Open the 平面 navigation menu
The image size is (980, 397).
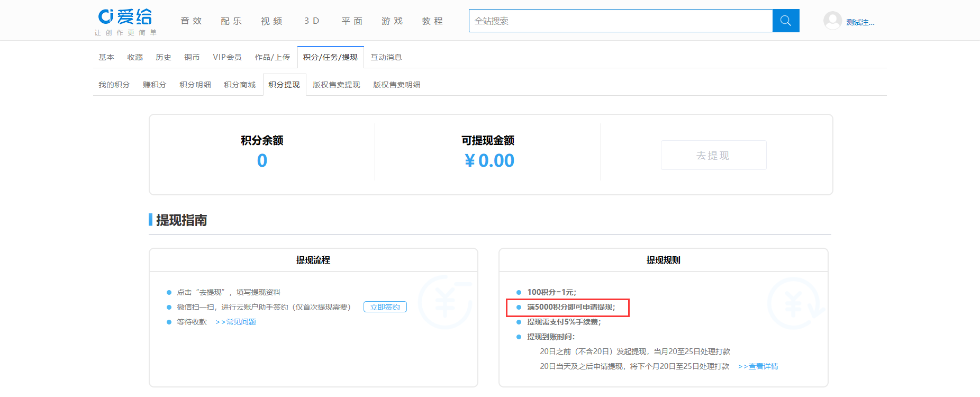point(352,21)
